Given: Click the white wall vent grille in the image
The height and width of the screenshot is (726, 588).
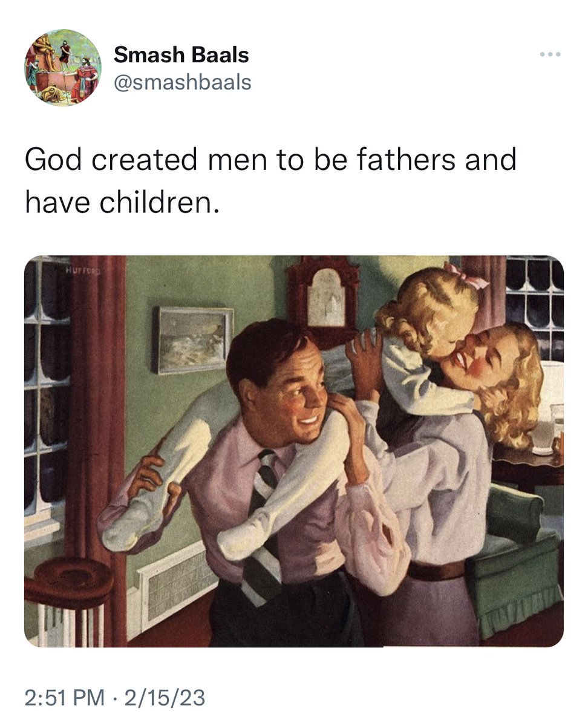Looking at the screenshot, I should 176,581.
